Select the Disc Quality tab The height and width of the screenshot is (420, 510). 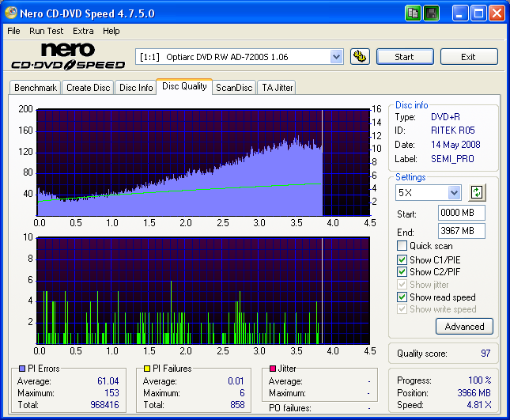[x=184, y=86]
